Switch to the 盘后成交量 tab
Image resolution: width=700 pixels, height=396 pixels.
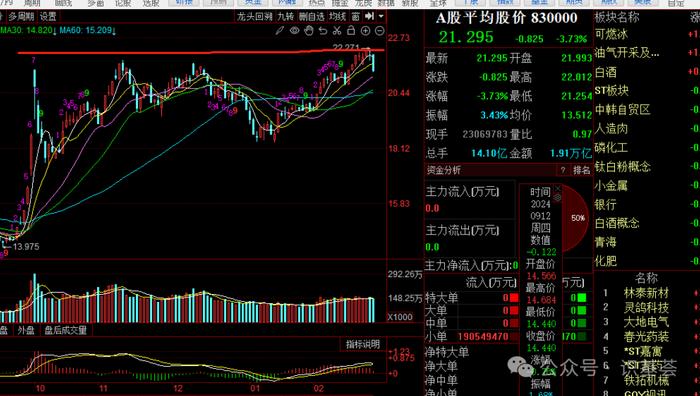66,330
